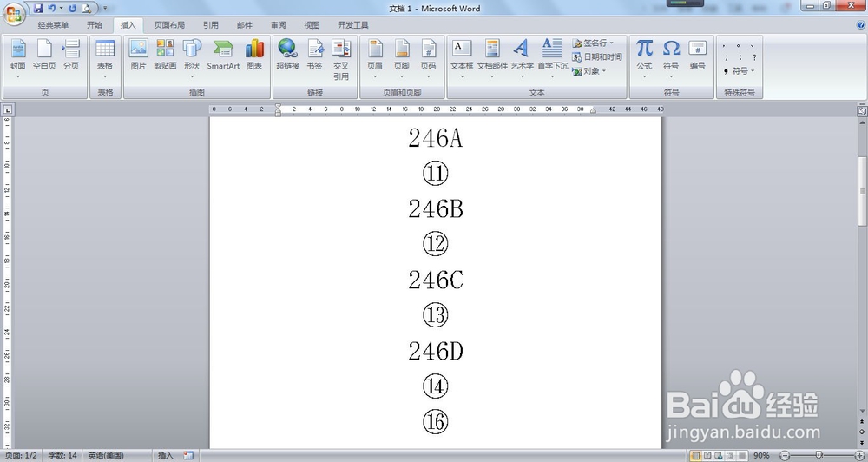Apply drop cap (首字下沉)

(552, 58)
